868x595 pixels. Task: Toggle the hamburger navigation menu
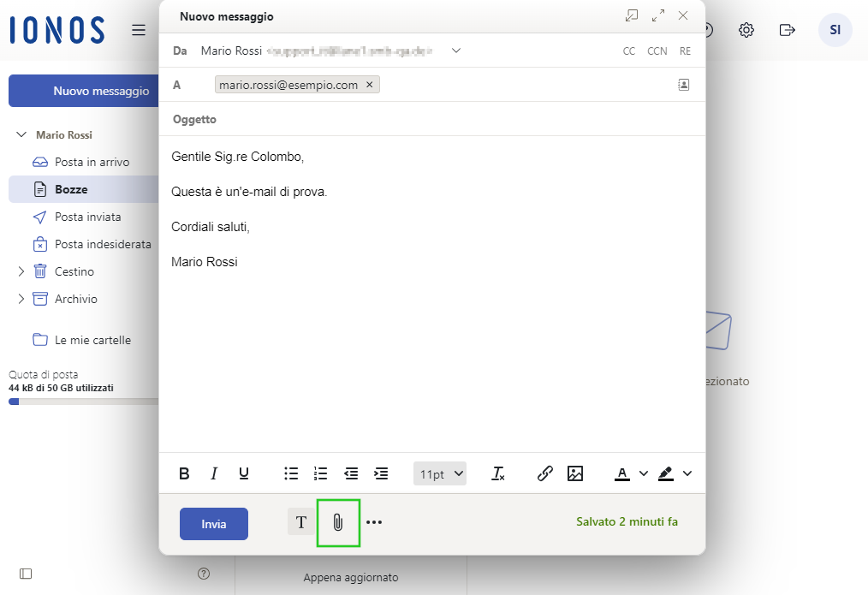[x=139, y=30]
